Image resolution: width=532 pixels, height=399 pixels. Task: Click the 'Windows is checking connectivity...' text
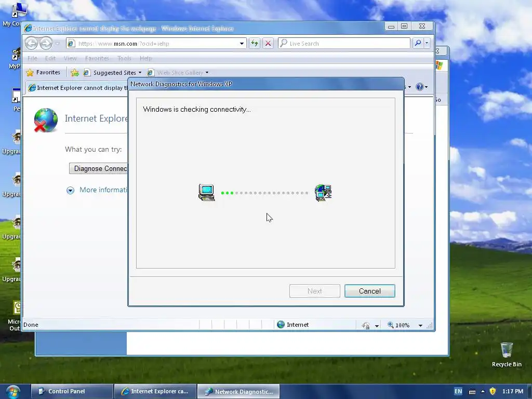(197, 109)
